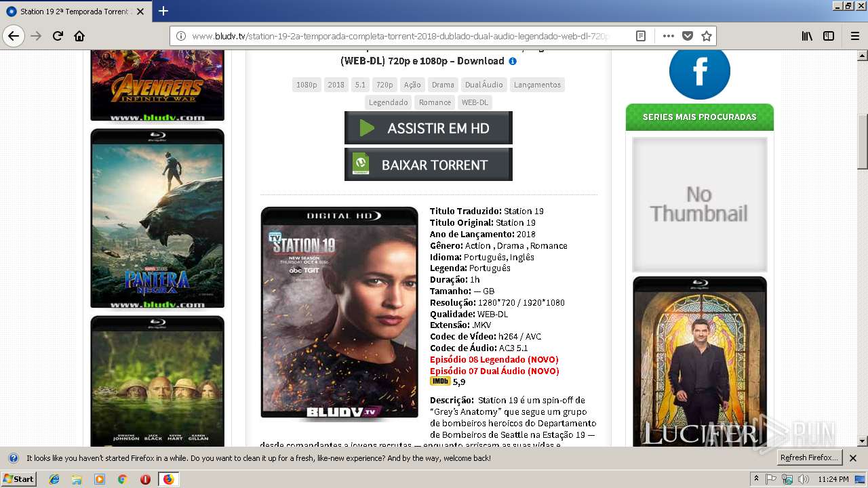Open the Firefox Library menu

point(807,36)
